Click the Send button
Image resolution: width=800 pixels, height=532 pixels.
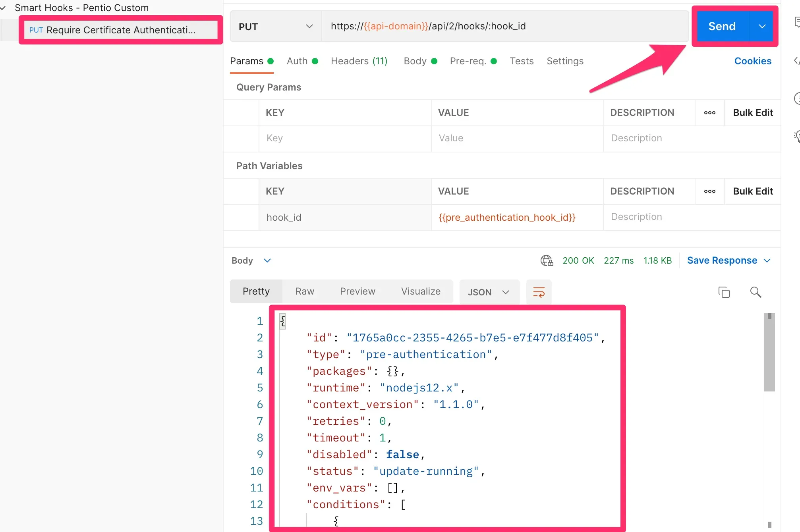(722, 26)
